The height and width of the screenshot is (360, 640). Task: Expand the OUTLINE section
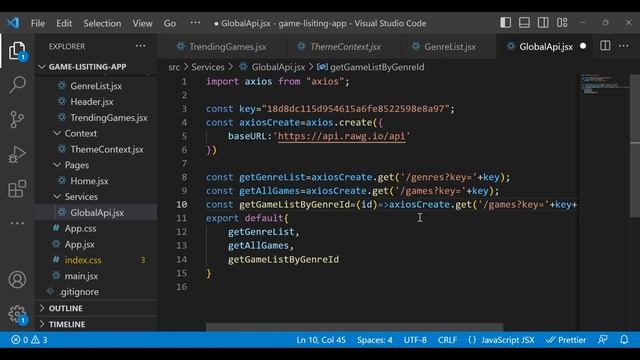[x=65, y=308]
